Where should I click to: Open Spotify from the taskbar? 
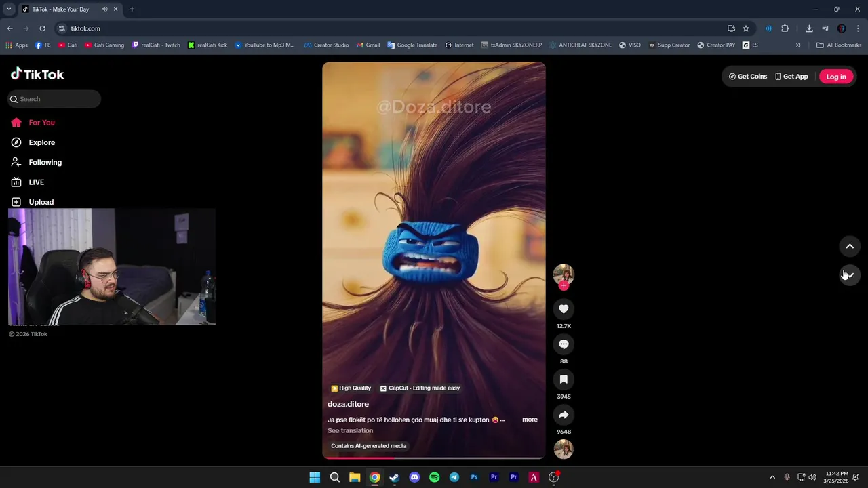coord(434,477)
